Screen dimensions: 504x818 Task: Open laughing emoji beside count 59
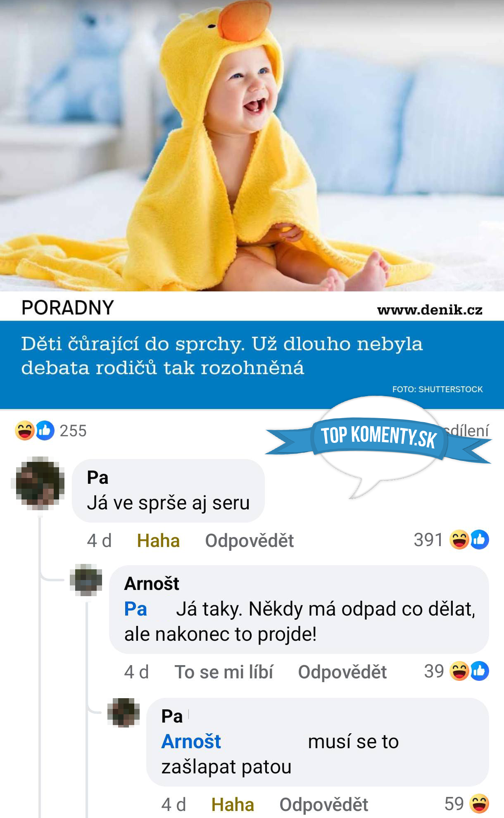(479, 804)
